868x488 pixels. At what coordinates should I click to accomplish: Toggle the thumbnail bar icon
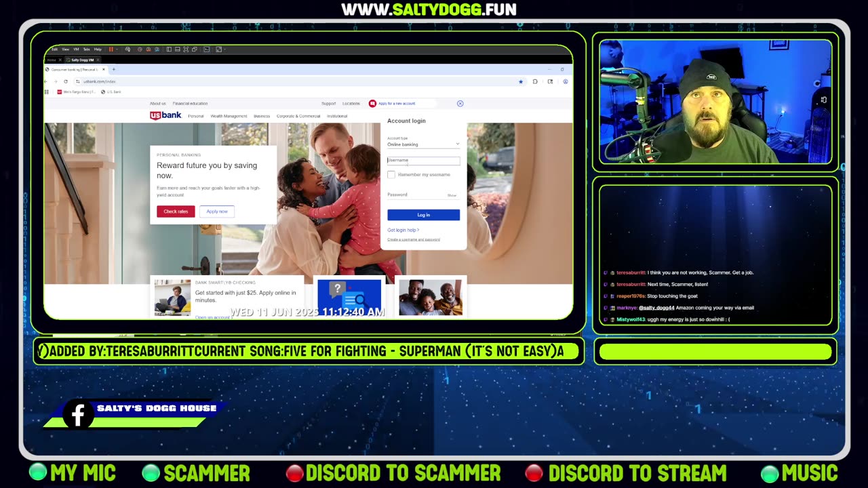[x=178, y=49]
